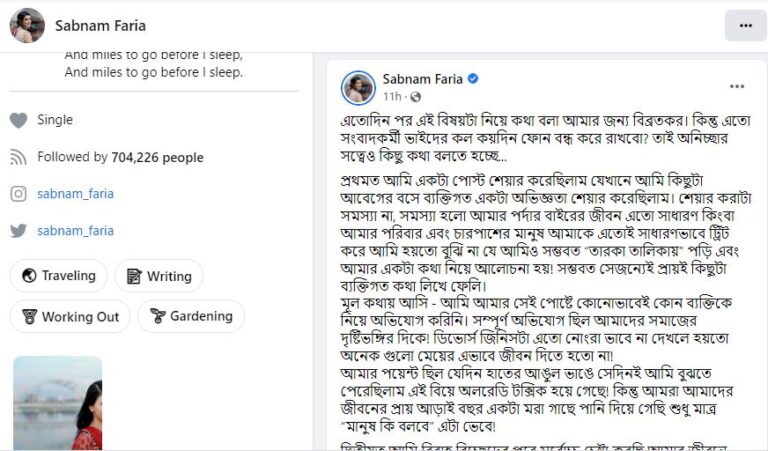Select the Working Out hobby chip
Screen dimensions: 768x451
coord(70,317)
